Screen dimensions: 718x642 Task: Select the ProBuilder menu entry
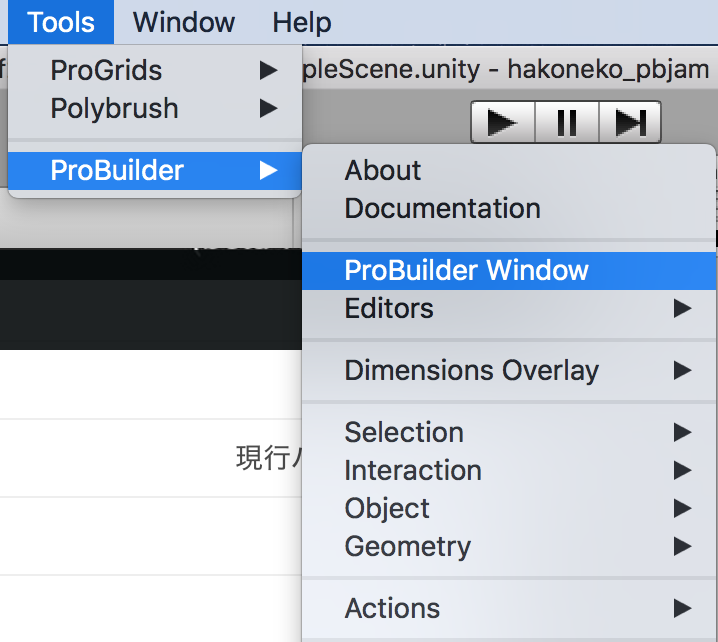click(155, 170)
